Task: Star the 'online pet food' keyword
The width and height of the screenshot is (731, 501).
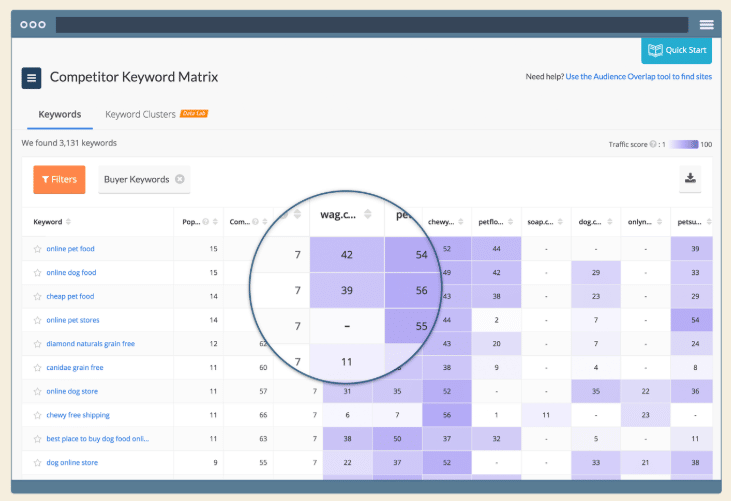Action: click(38, 249)
